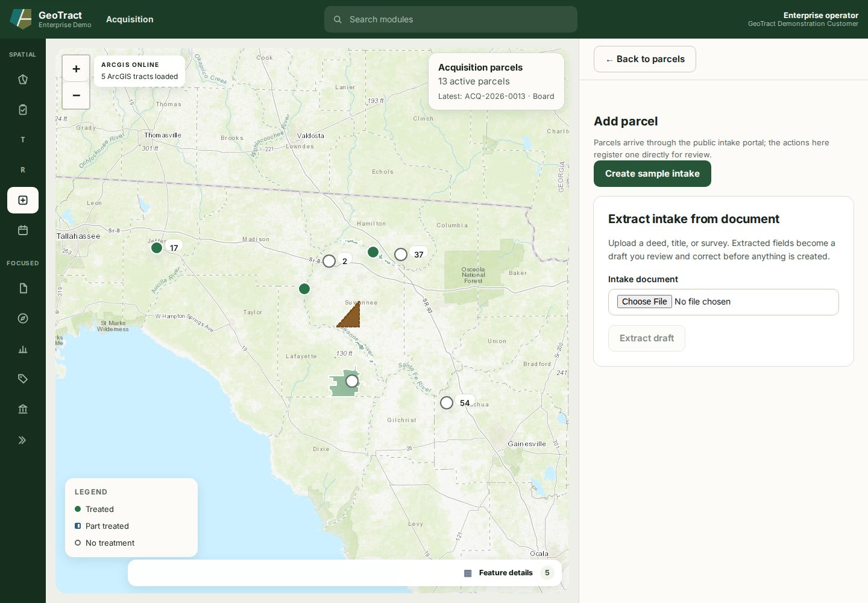This screenshot has height=603, width=868.
Task: Open the bar chart sidebar icon
Action: pos(23,349)
